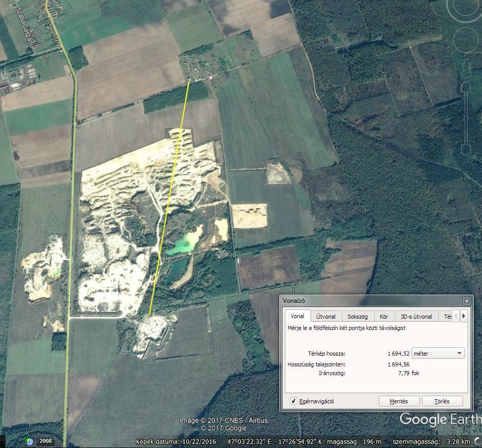The height and width of the screenshot is (448, 482).
Task: Click the ground length value 1 694,56
Action: [398, 364]
